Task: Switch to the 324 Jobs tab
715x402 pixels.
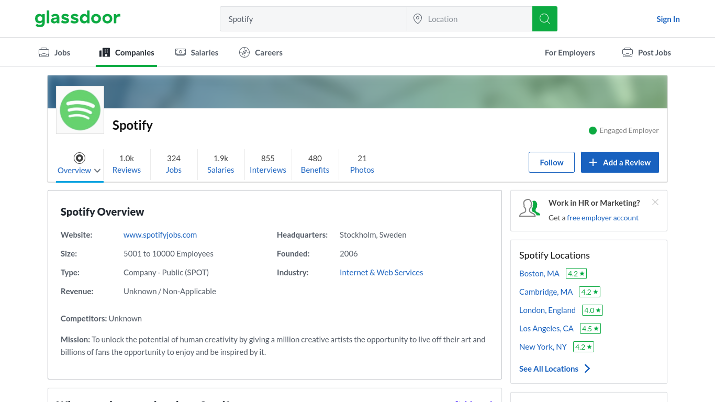Action: 173,164
